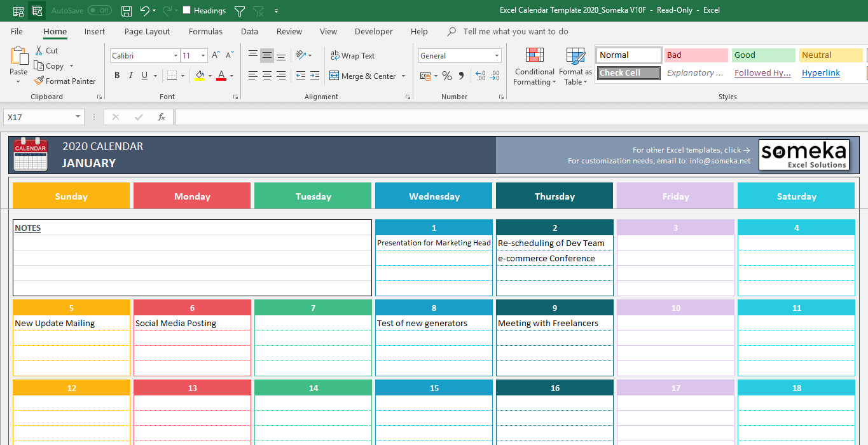This screenshot has height=445, width=868.
Task: Click in the formula bar
Action: [x=521, y=117]
